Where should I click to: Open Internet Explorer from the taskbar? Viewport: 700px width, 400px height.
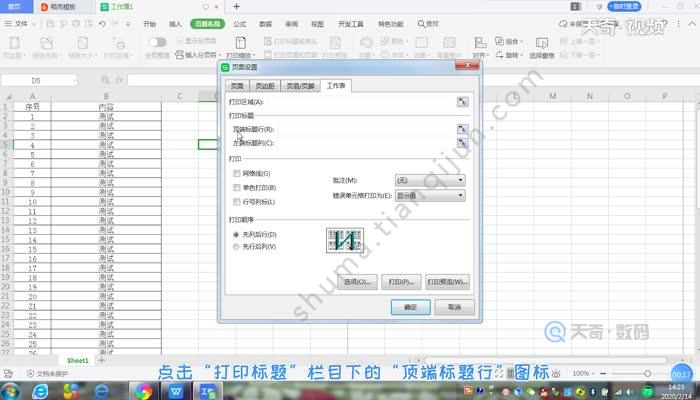pyautogui.click(x=40, y=392)
